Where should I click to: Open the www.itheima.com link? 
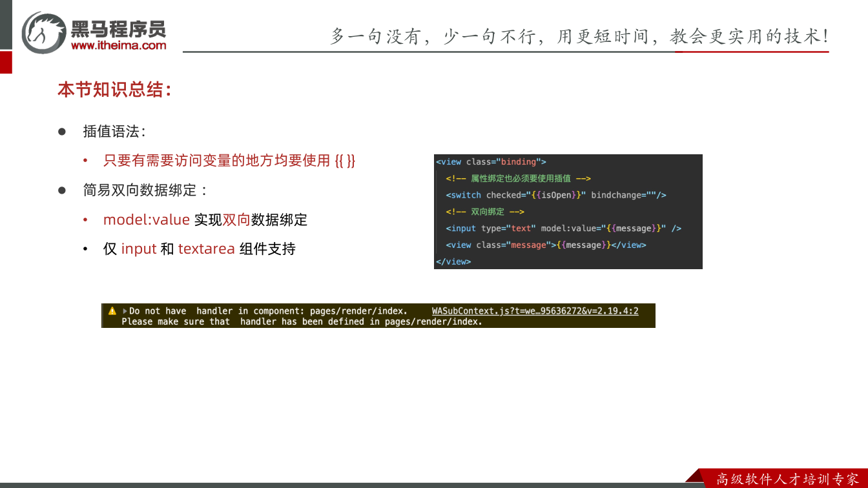tap(118, 45)
